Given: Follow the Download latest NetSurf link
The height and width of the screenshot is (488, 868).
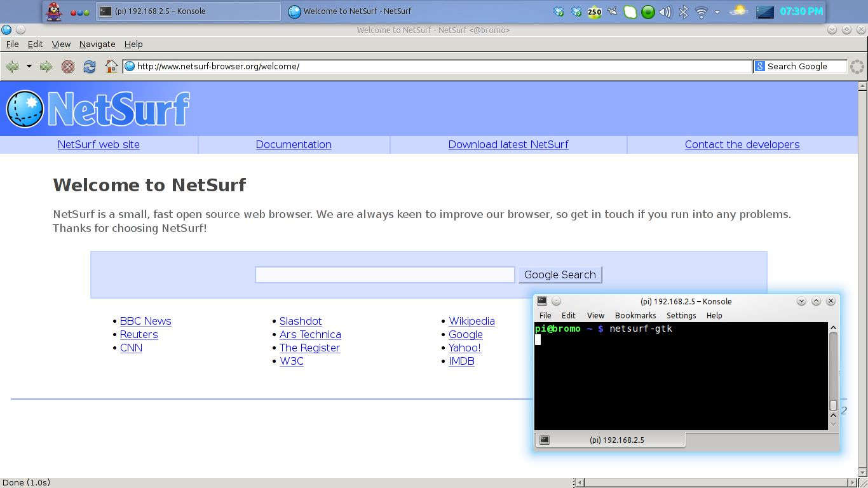Looking at the screenshot, I should pyautogui.click(x=508, y=144).
